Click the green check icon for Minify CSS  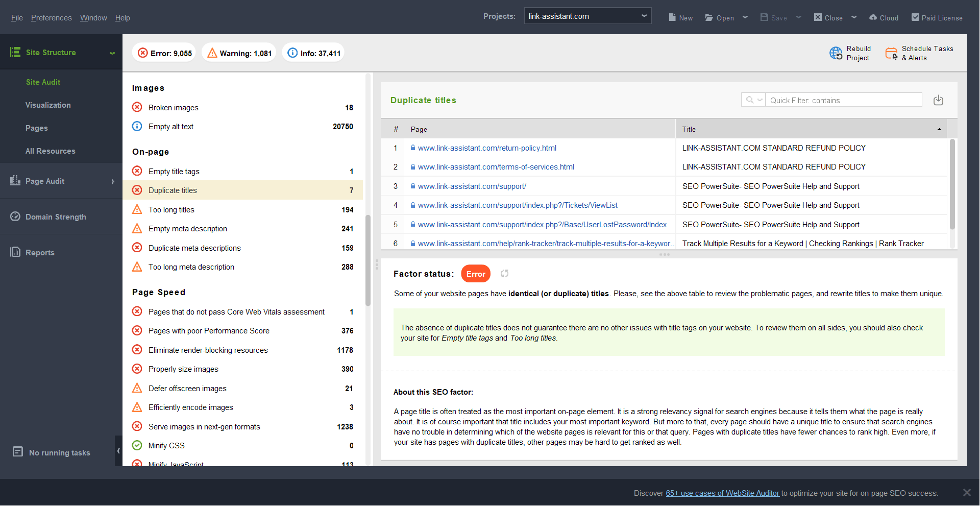(x=137, y=445)
